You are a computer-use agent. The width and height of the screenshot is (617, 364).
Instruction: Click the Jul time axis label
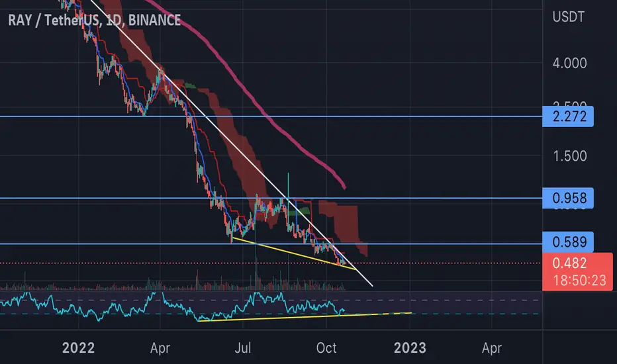click(x=243, y=348)
